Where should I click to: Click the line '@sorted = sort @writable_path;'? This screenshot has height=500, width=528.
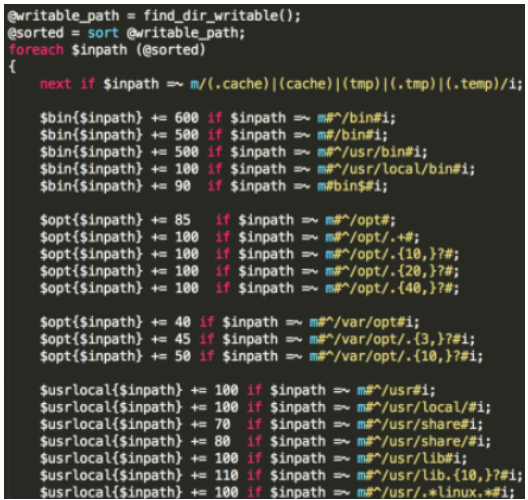[126, 33]
